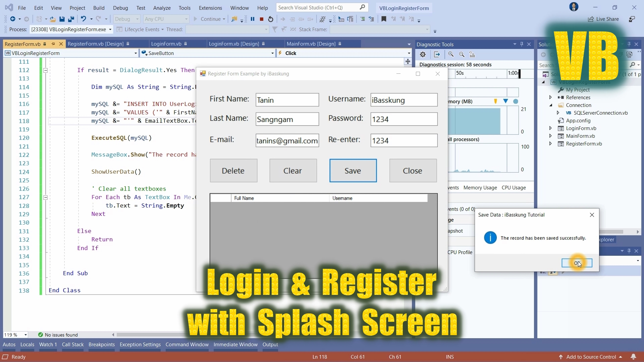
Task: Collapse the If block at line 112
Action: 46,70
